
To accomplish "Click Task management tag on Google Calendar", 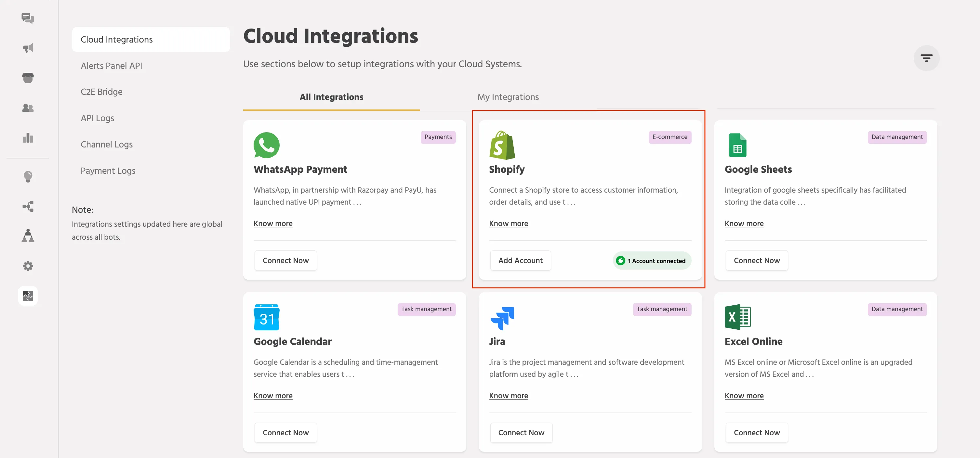I will (426, 309).
